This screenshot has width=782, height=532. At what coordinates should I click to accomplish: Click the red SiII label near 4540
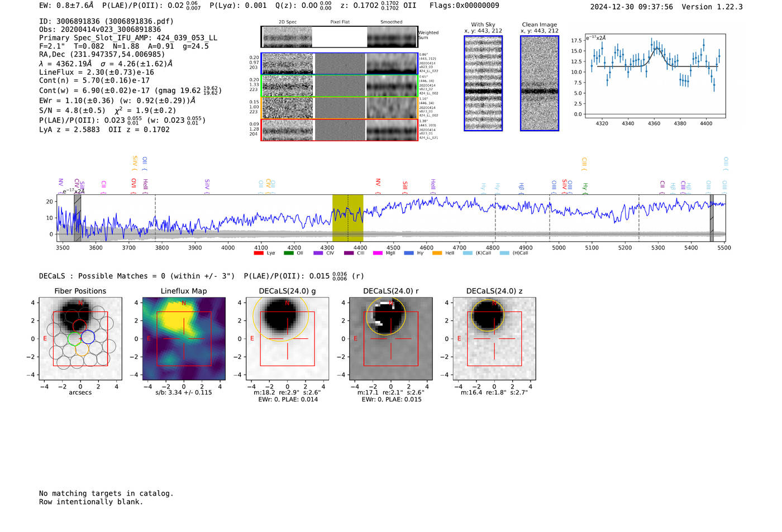(x=405, y=187)
